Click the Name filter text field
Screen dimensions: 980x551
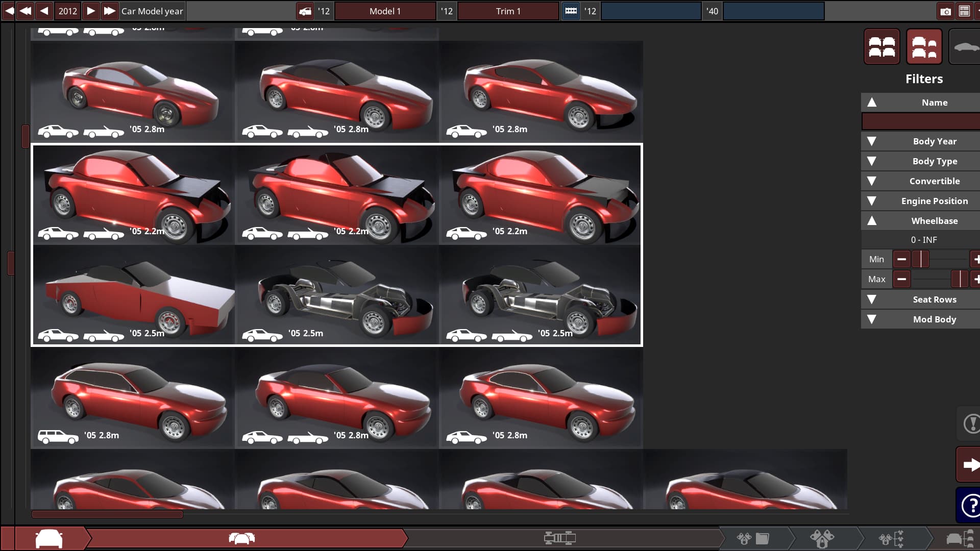[921, 121]
